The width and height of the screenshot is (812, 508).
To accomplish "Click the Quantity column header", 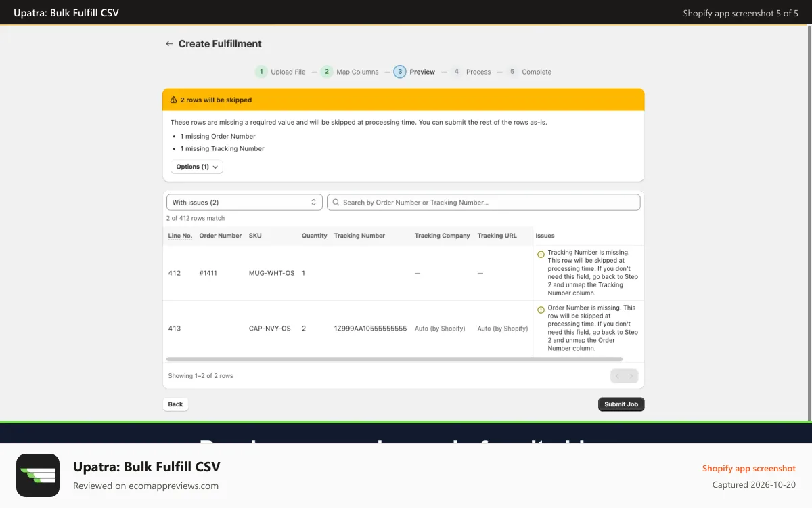I will (x=315, y=236).
